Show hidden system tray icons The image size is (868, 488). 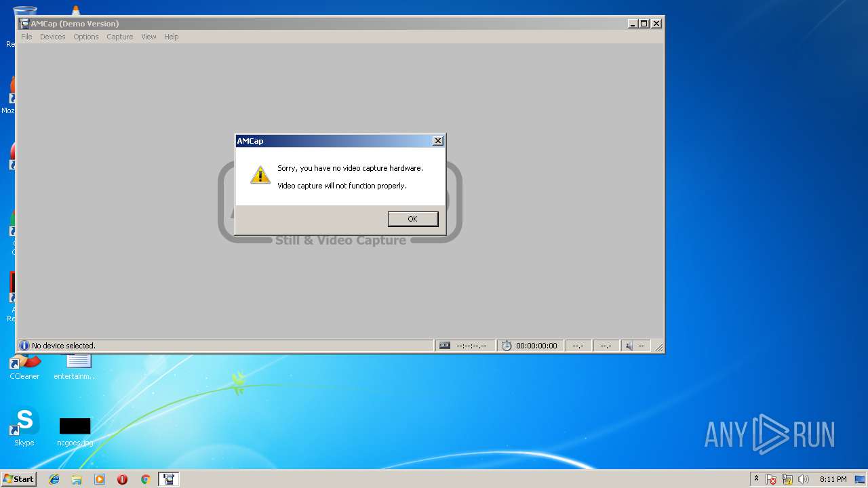point(756,479)
